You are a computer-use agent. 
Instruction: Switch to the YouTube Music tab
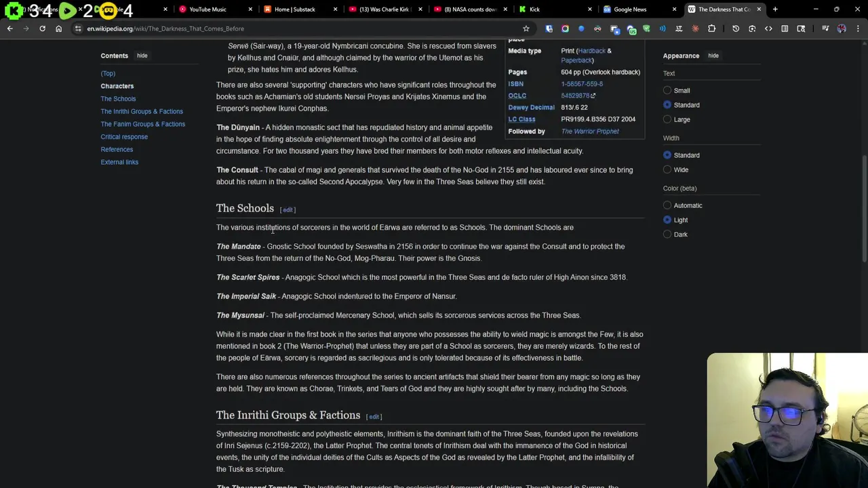point(214,9)
